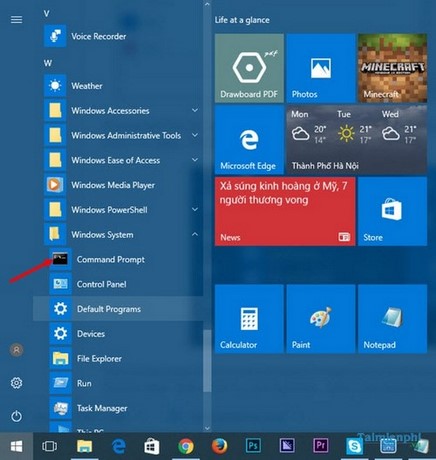
Task: Click the scroll-up arrow of the app list
Action: coord(207,4)
